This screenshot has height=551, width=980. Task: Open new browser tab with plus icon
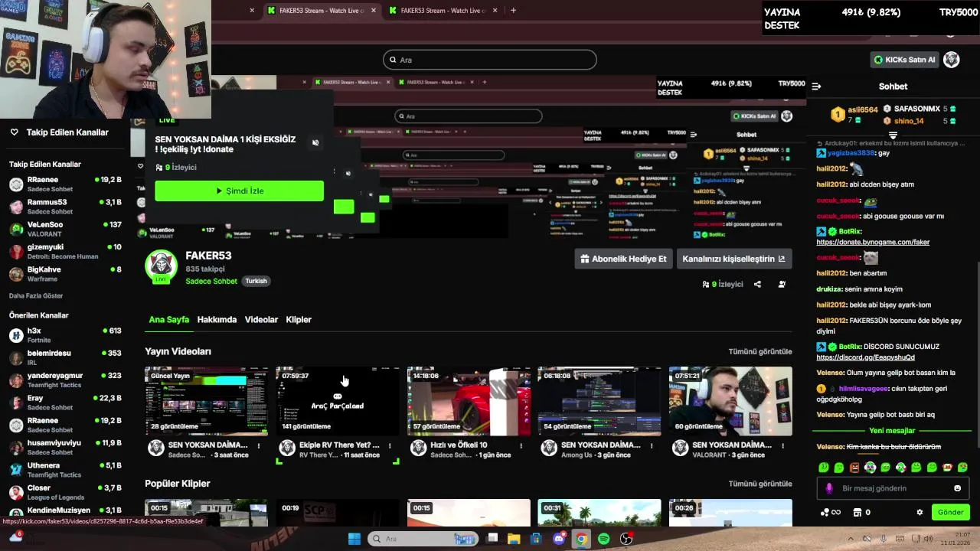point(513,10)
